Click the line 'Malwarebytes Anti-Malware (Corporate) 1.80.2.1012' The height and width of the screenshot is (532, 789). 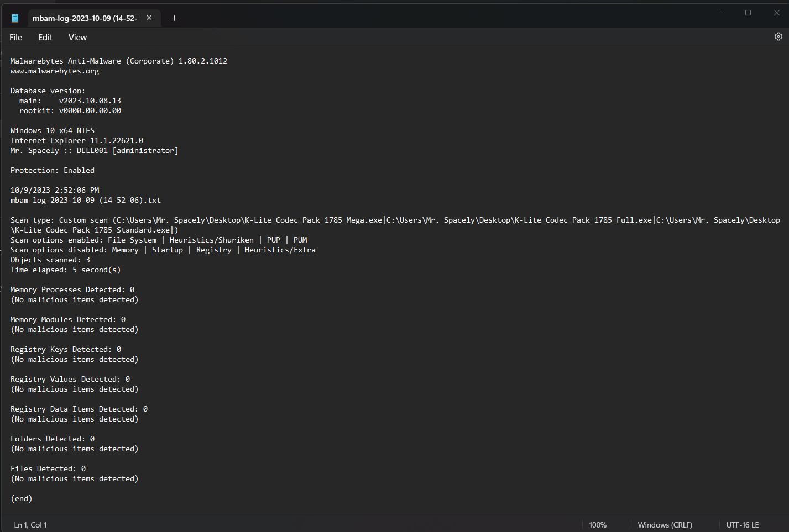(119, 61)
